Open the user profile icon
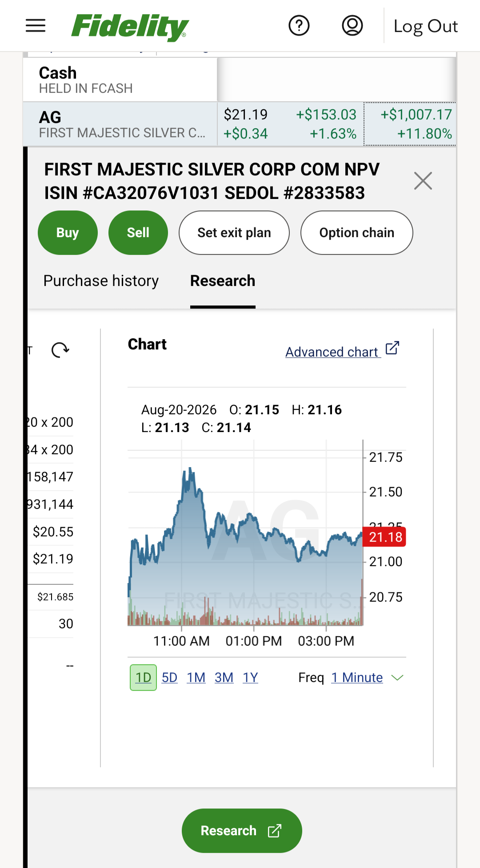Viewport: 480px width, 868px height. [x=352, y=26]
